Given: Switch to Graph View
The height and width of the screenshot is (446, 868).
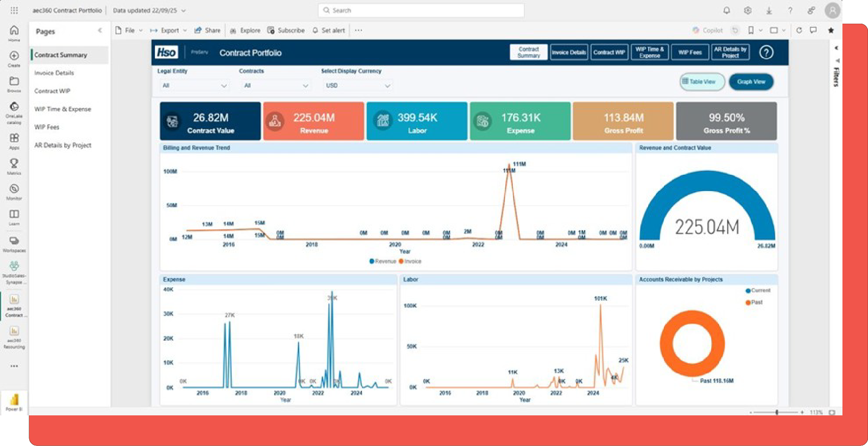Looking at the screenshot, I should [751, 82].
